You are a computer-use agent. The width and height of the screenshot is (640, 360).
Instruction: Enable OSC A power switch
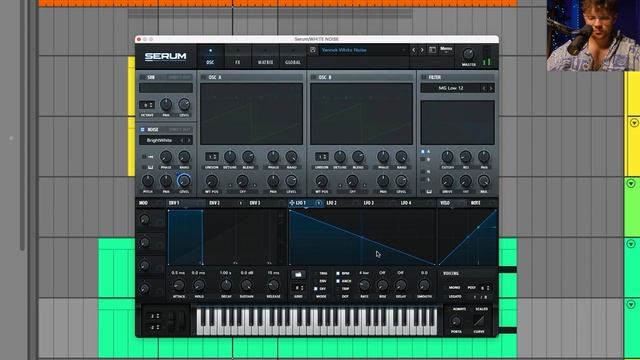point(204,77)
